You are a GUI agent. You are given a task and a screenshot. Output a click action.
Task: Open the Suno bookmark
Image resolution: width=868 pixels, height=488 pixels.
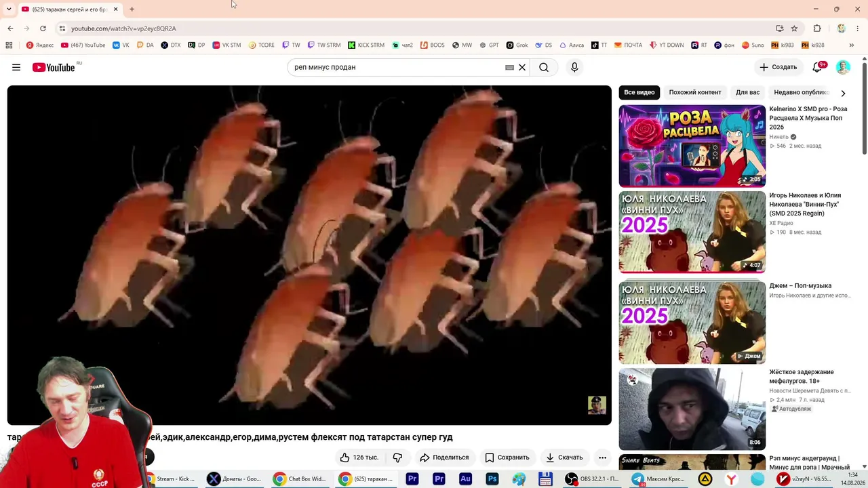[753, 45]
